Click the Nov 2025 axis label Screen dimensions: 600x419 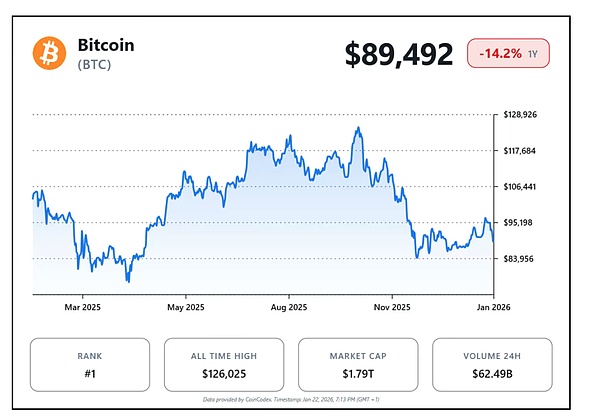tap(392, 307)
